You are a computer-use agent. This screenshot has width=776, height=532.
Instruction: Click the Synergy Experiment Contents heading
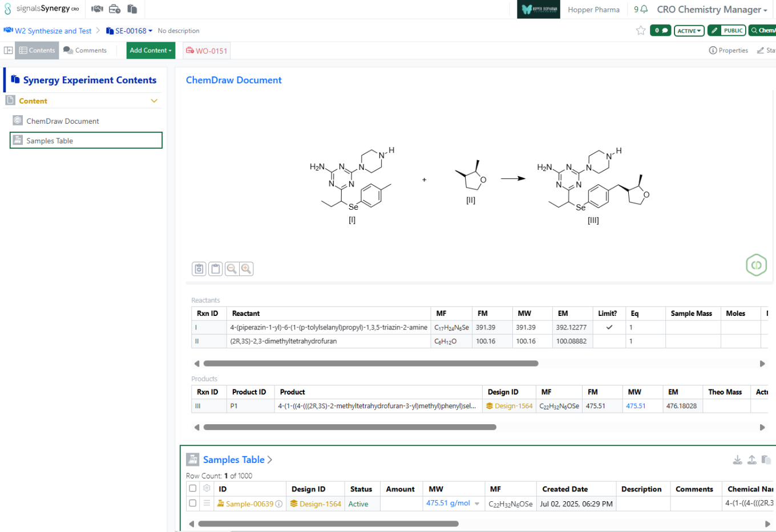[x=90, y=80]
